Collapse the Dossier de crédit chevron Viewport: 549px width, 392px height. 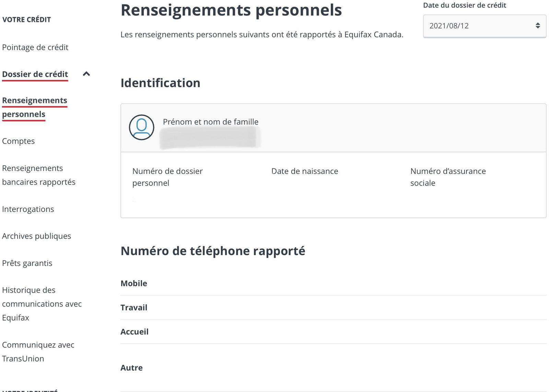[86, 74]
